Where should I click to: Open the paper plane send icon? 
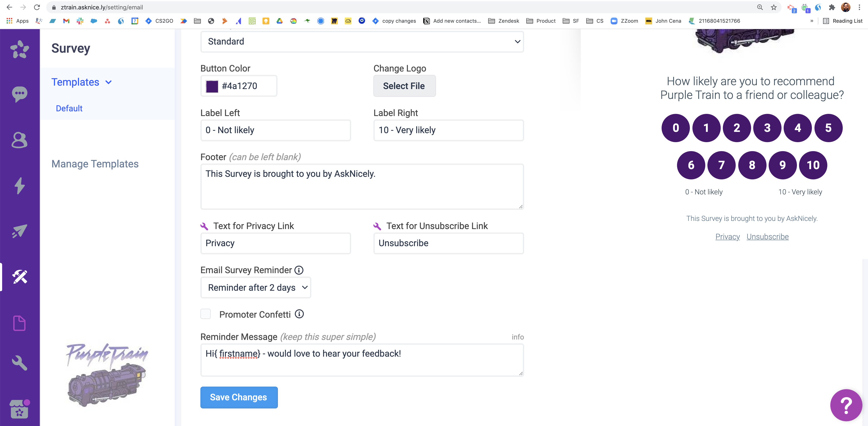coord(19,231)
